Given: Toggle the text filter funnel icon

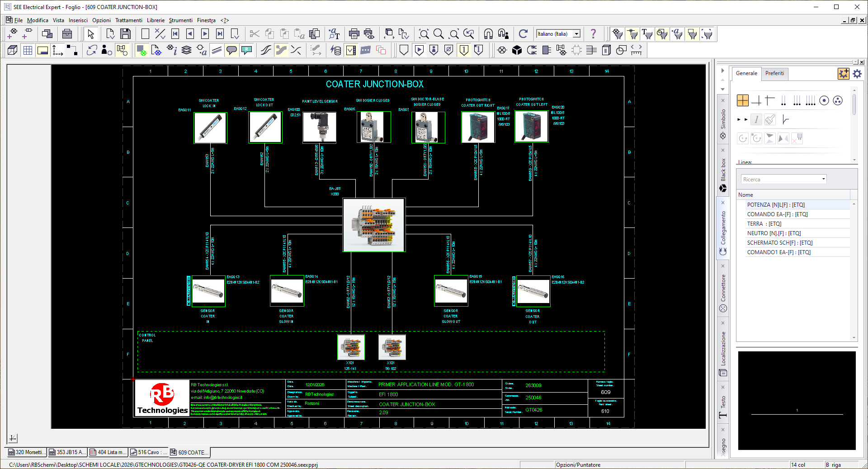Looking at the screenshot, I should click(x=647, y=34).
